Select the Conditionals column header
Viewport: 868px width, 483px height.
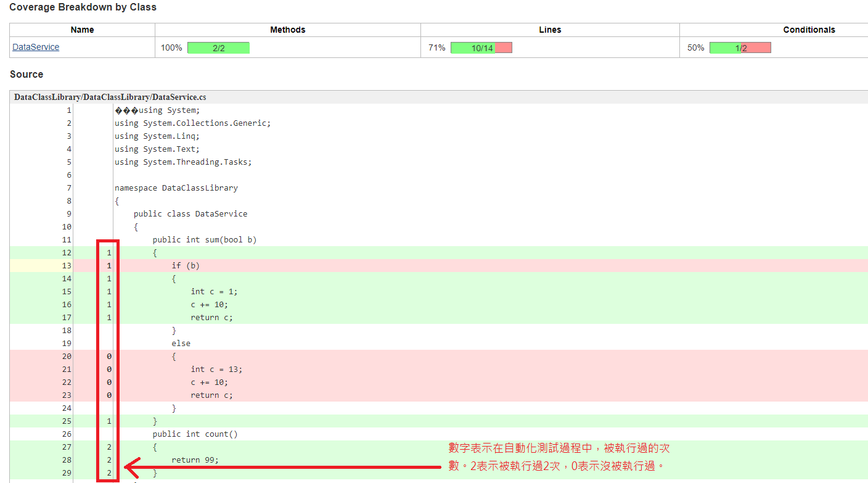pos(809,30)
